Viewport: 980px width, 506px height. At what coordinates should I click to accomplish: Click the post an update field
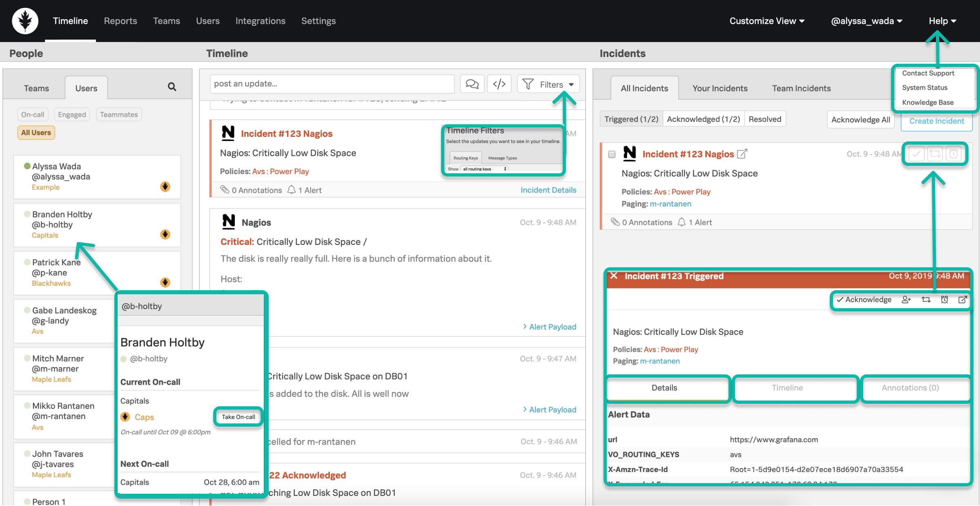332,84
